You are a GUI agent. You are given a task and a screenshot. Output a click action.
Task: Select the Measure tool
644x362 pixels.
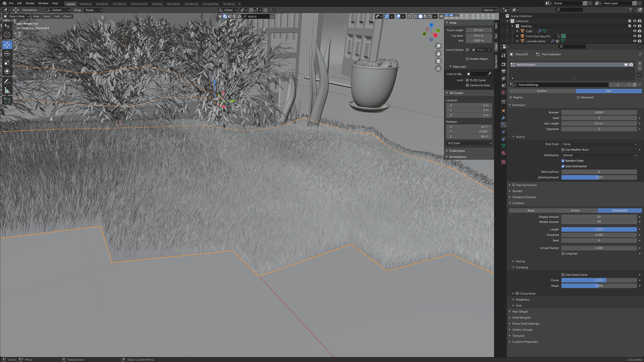tap(7, 90)
